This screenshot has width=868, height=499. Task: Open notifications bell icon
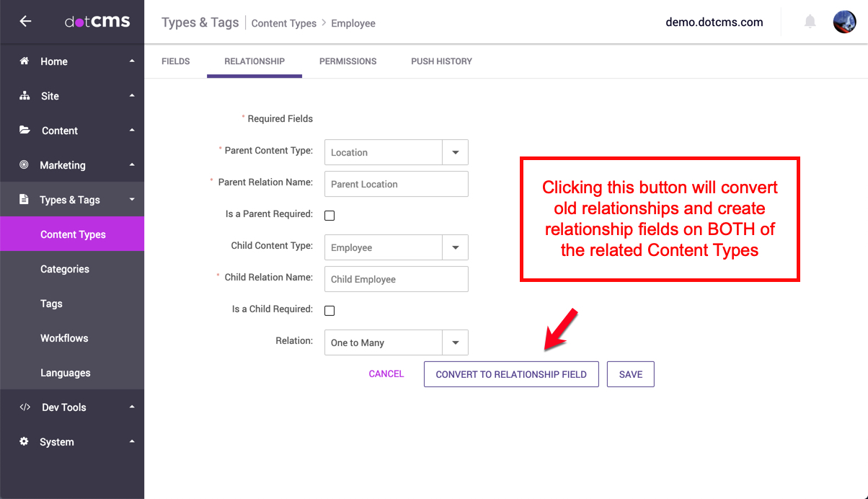pyautogui.click(x=810, y=22)
